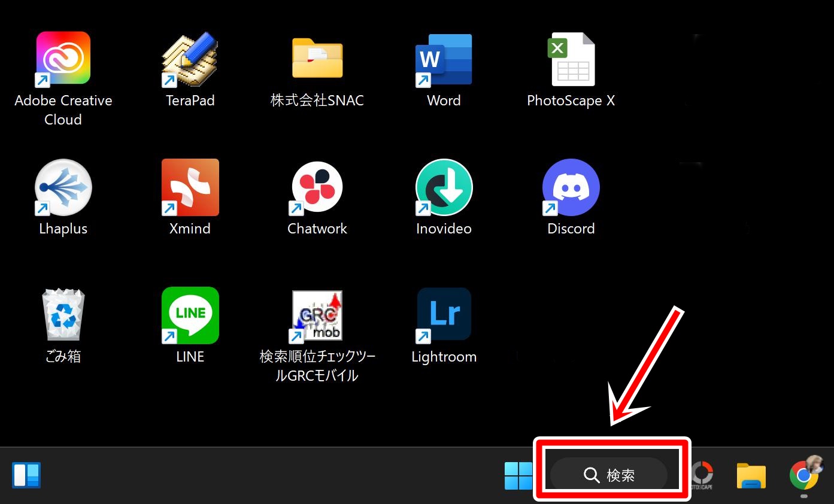The image size is (834, 504).
Task: Open PhotoScape X
Action: (571, 59)
